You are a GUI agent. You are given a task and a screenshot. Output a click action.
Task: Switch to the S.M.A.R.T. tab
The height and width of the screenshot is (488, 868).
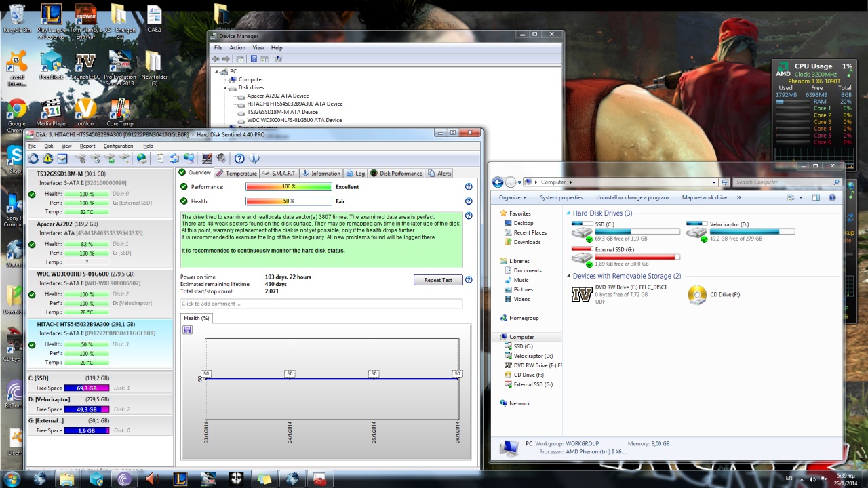[x=279, y=173]
